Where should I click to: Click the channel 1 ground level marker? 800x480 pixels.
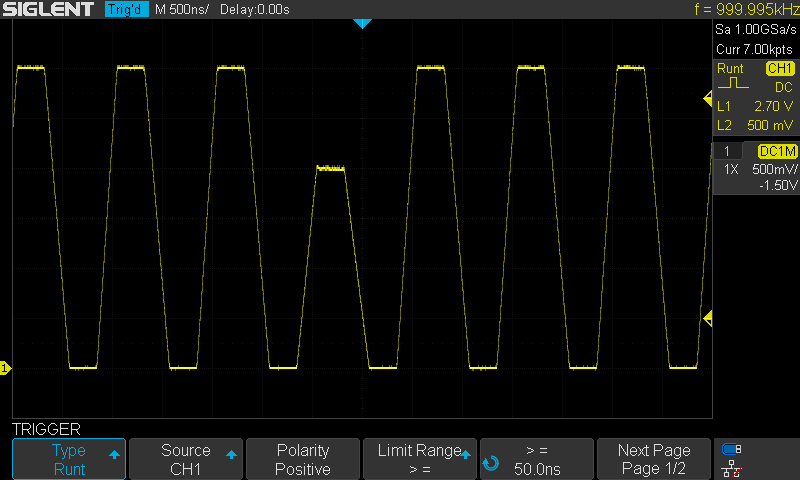pyautogui.click(x=5, y=368)
